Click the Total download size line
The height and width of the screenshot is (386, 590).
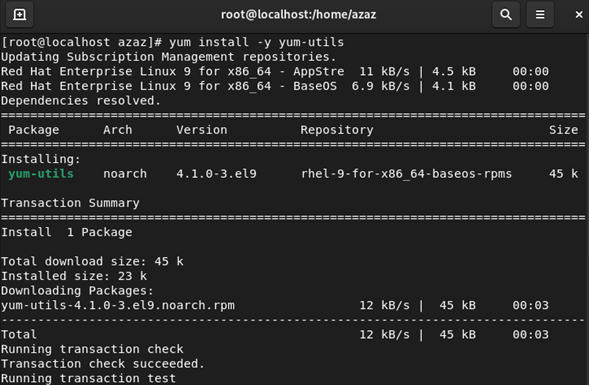[x=92, y=261]
